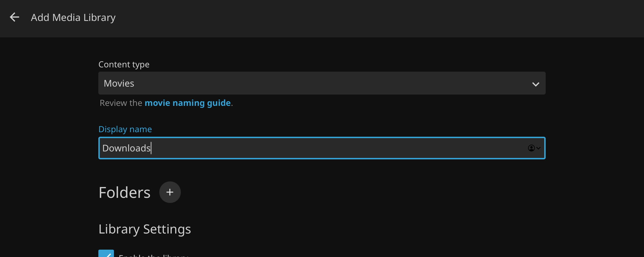Expand the small arrow beside the autofill icon
644x257 pixels.
(539, 148)
